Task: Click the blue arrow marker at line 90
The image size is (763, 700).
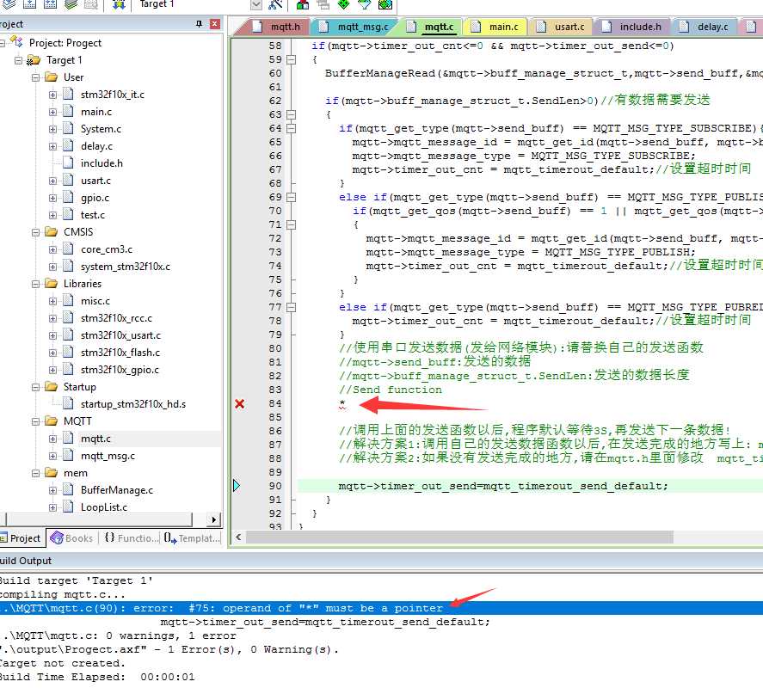Action: pyautogui.click(x=237, y=486)
